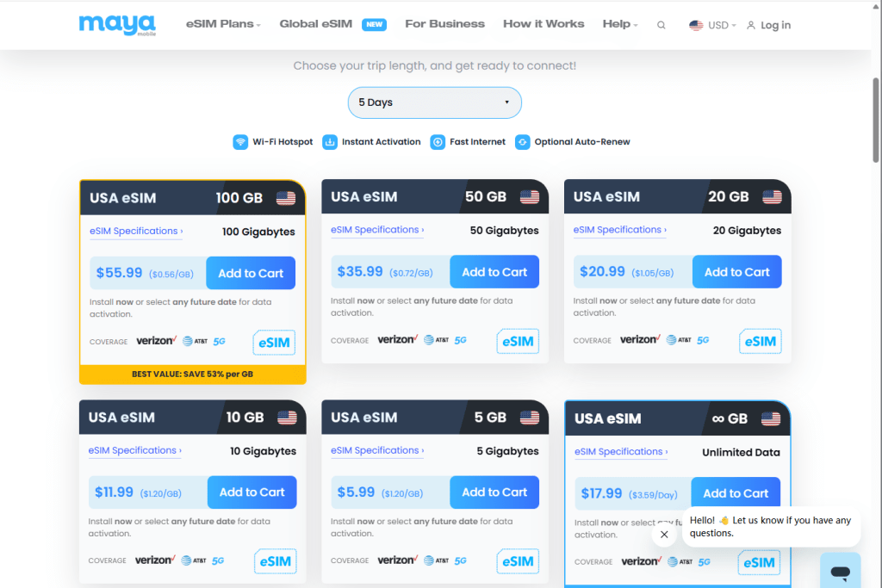This screenshot has height=588, width=882.
Task: Click the Log in link
Action: 768,25
